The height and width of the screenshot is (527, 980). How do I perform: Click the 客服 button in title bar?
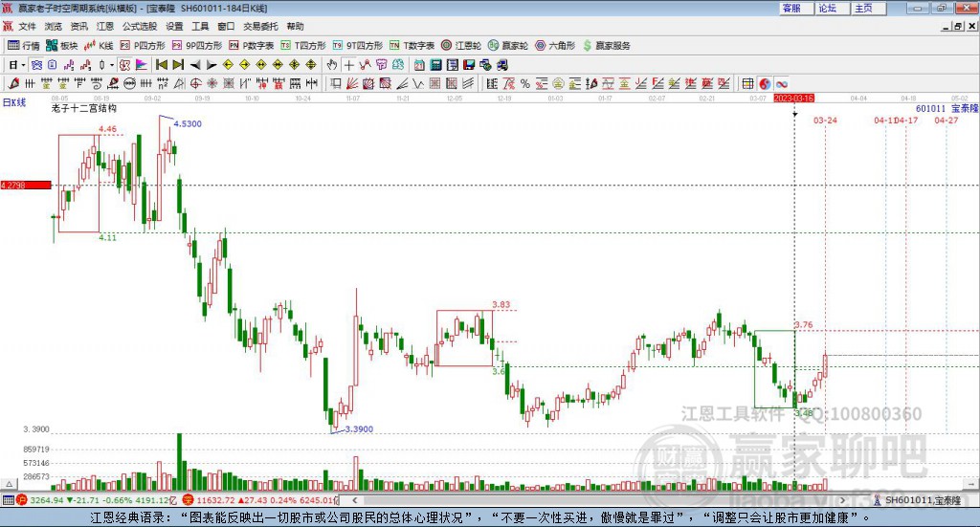coord(791,8)
